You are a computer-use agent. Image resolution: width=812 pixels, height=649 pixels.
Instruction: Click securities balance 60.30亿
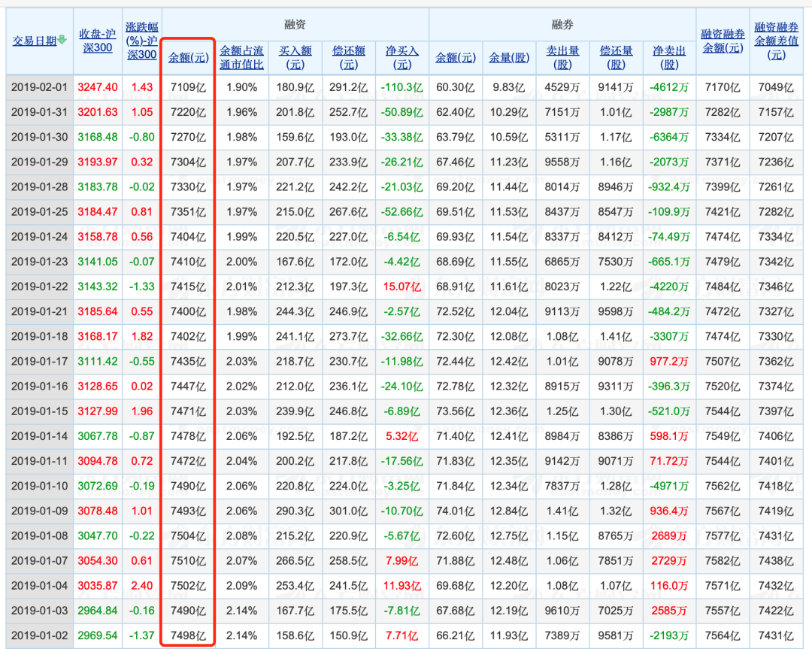(456, 87)
